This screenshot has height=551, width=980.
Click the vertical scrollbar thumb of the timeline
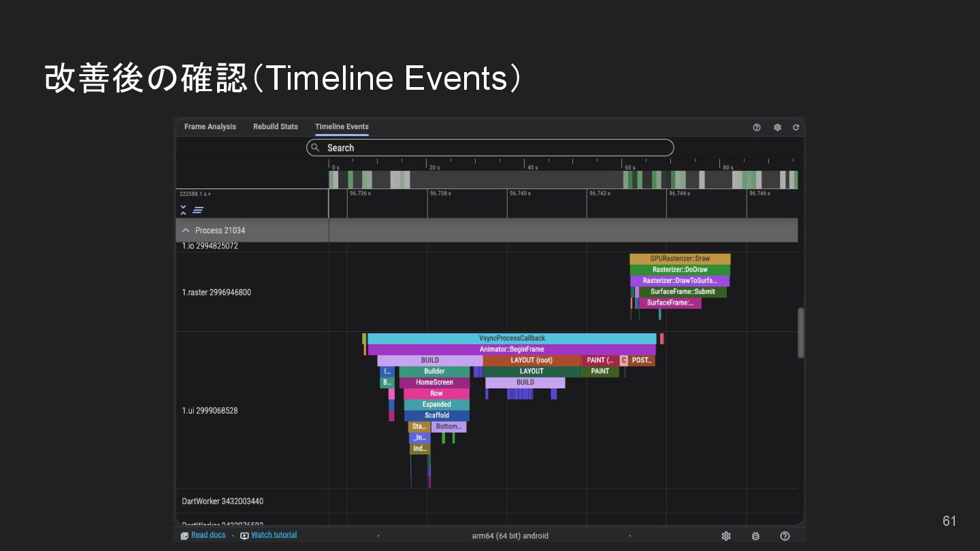point(801,333)
